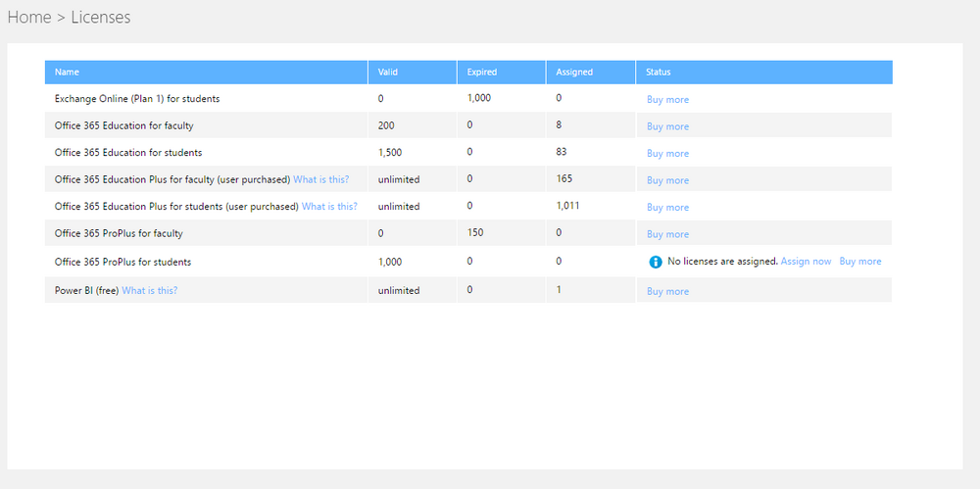Click the Assigned value 83

(x=562, y=151)
